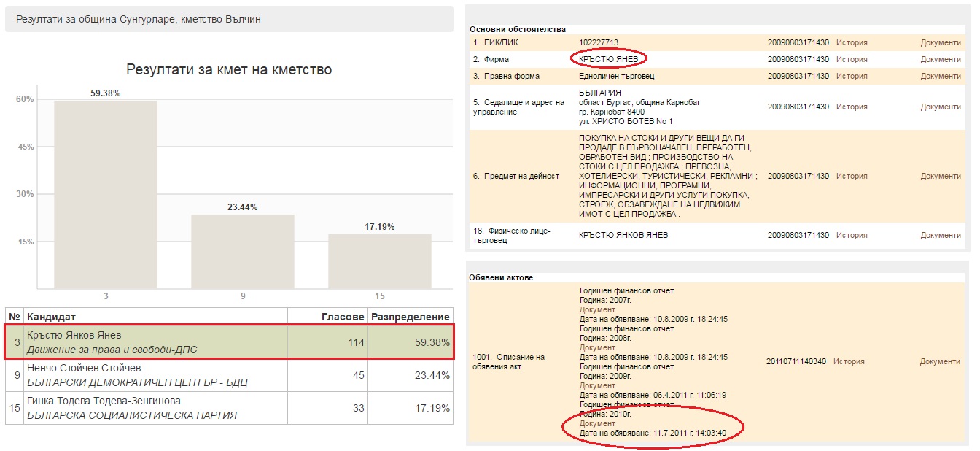
Task: Open the circled 2010 Документ link
Action: [x=597, y=424]
